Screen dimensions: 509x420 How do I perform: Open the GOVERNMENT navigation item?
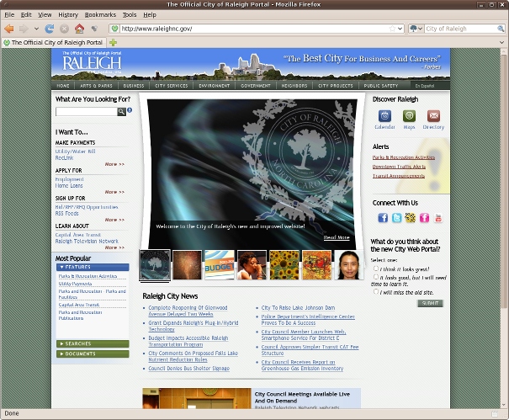tap(256, 86)
